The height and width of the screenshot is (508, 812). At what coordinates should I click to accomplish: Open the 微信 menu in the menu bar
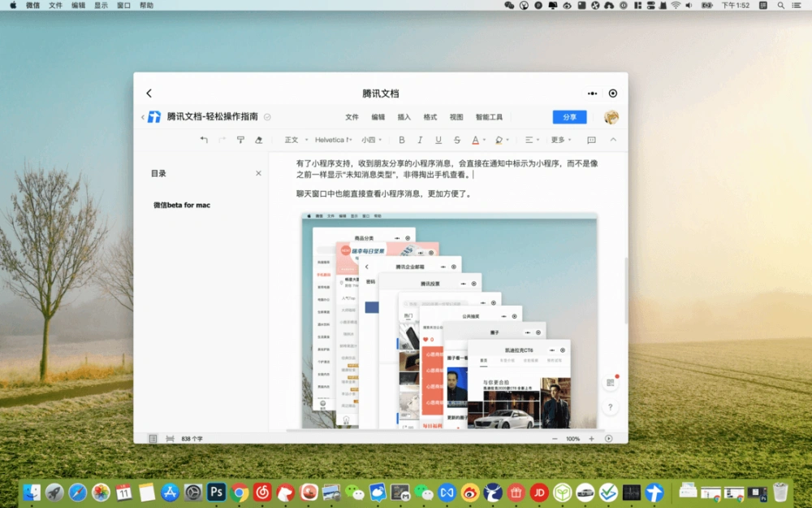(32, 5)
